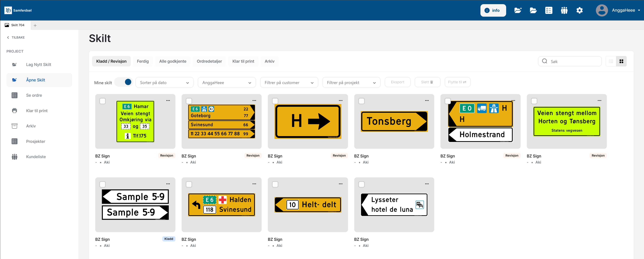Open the settings gear icon in header
The image size is (644, 259).
579,10
